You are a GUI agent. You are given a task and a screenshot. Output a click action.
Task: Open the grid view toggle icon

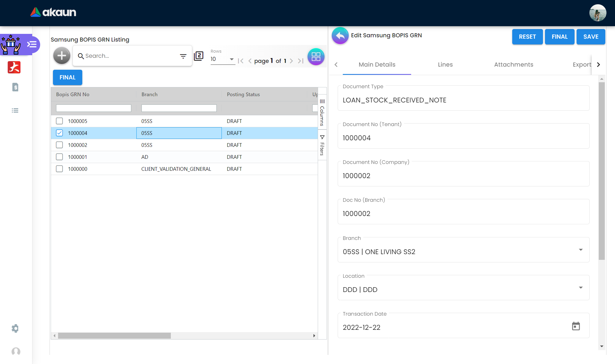coord(316,57)
